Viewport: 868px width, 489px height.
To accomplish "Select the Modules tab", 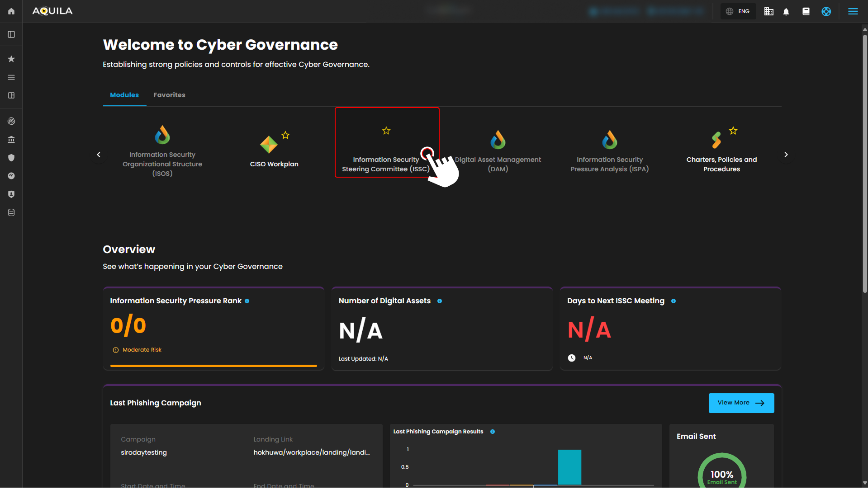I will tap(124, 95).
